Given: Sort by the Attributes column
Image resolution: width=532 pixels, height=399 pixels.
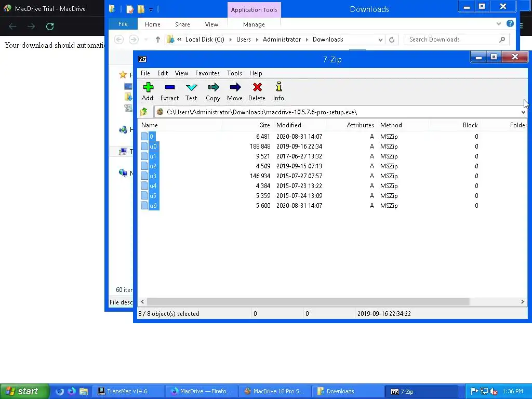Looking at the screenshot, I should click(351, 125).
